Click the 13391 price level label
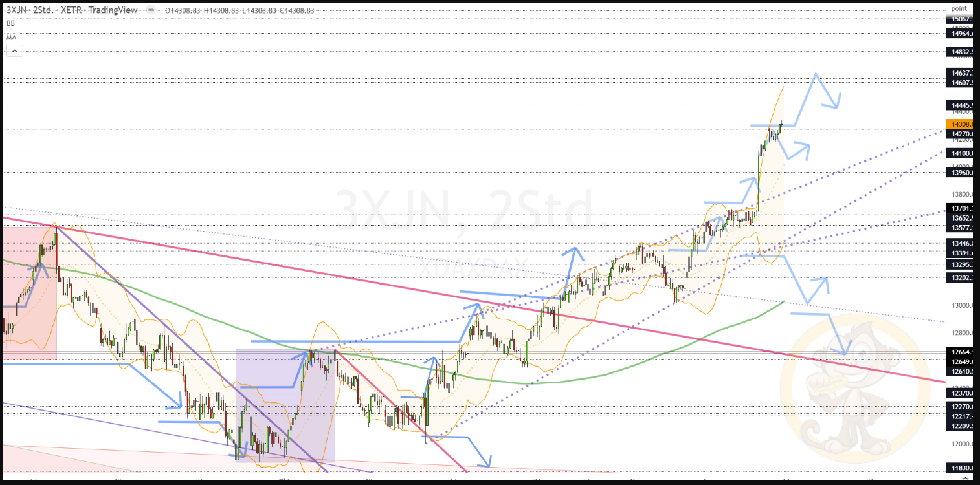The height and width of the screenshot is (485, 980). (x=960, y=253)
